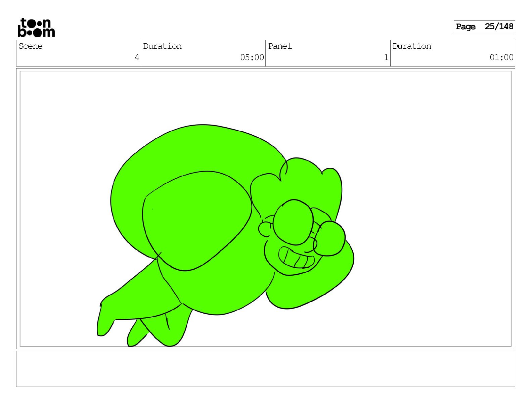
Task: Click the green character storyboard drawing
Action: 225,235
